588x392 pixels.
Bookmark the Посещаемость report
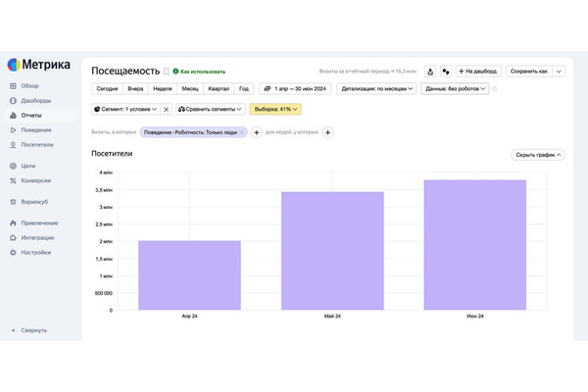(166, 72)
